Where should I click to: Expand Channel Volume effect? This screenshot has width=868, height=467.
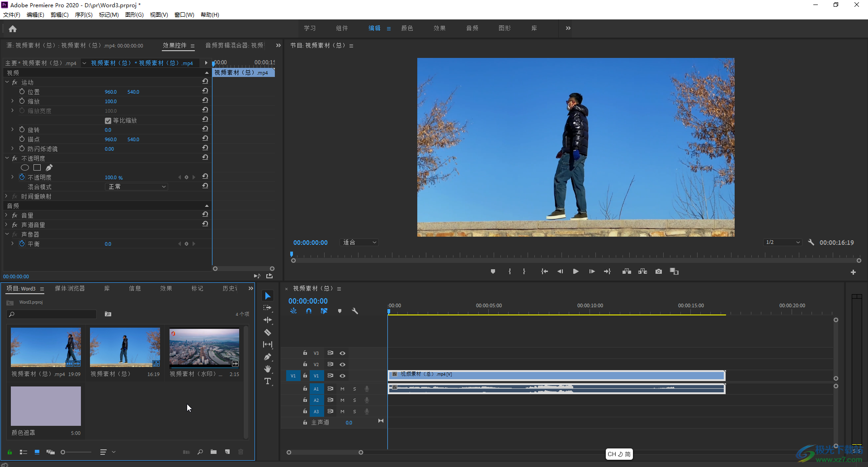click(x=6, y=224)
